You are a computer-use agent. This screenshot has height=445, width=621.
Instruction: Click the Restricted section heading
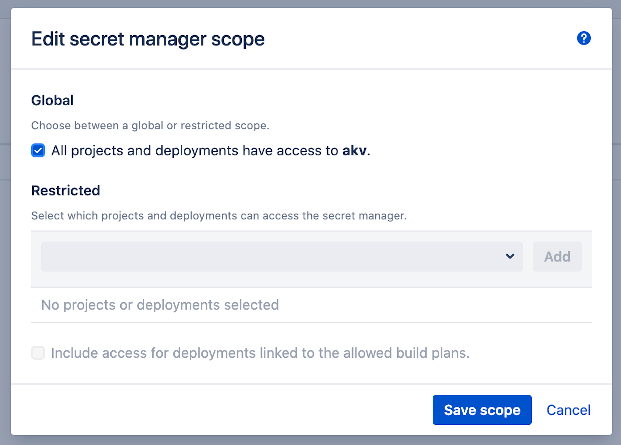point(65,190)
